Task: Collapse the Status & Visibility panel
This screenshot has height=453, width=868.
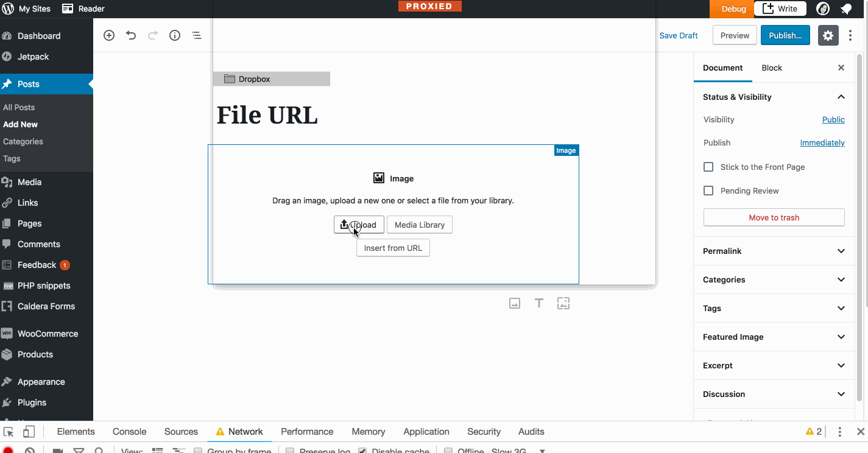Action: click(841, 97)
